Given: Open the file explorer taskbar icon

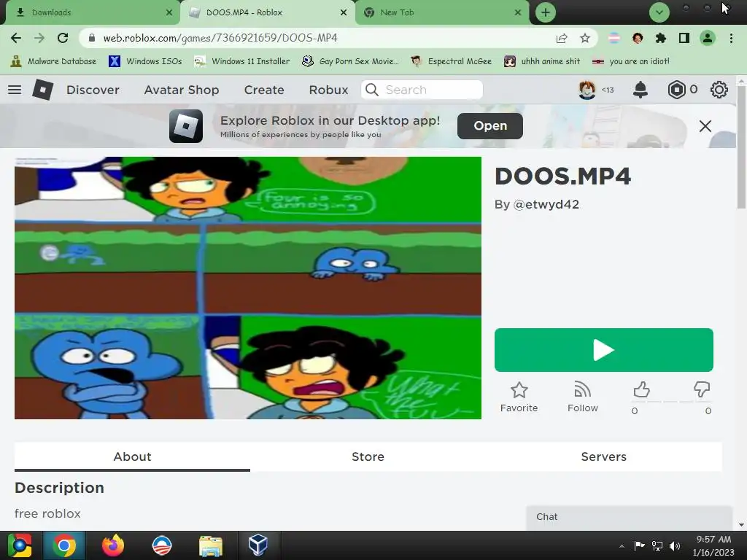Looking at the screenshot, I should pos(210,545).
